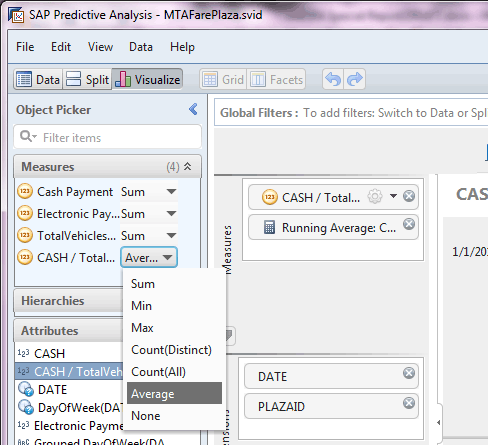Click the Undo arrow icon
Screen dimensions: 488x445
(x=333, y=79)
